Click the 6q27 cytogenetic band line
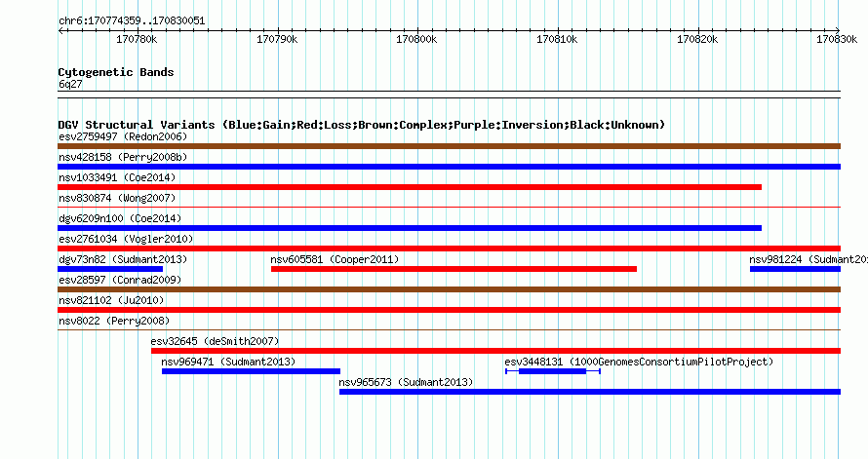 [449, 95]
